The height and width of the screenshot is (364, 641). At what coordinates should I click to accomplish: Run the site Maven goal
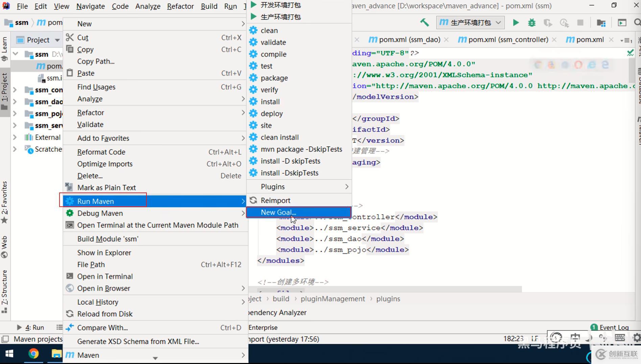point(299,125)
